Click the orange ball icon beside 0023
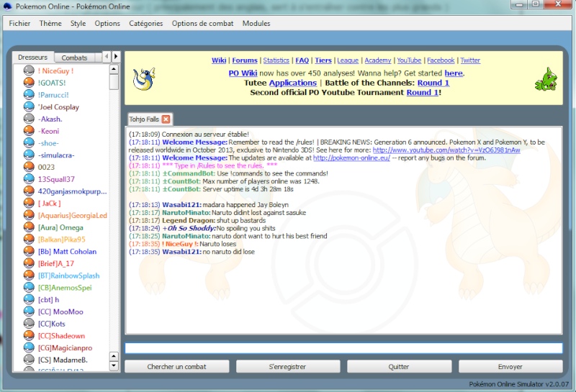Viewport: 576px width, 392px height. [29, 167]
